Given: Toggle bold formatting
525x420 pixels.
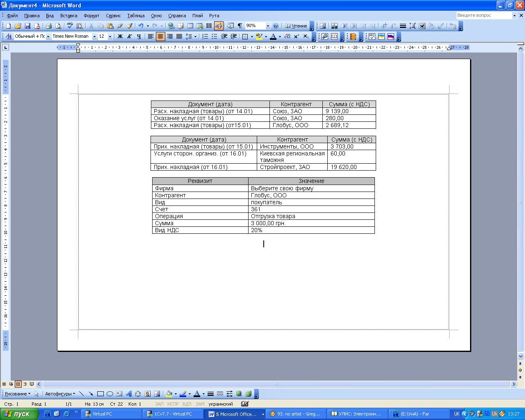Looking at the screenshot, I should (120, 37).
